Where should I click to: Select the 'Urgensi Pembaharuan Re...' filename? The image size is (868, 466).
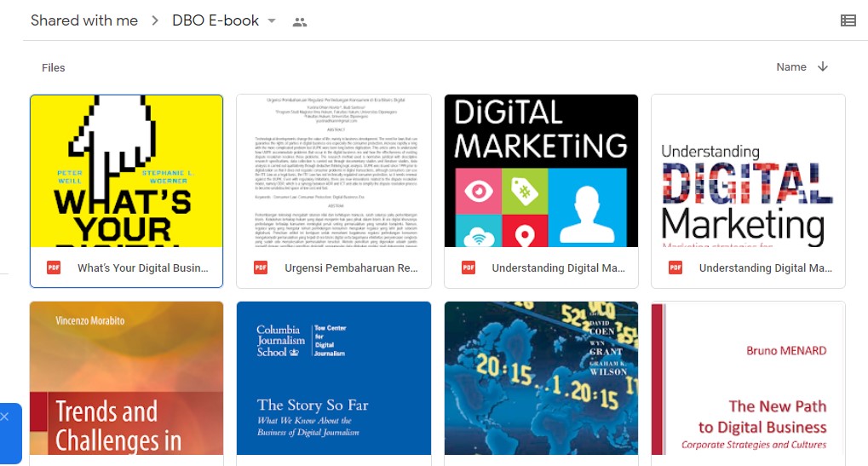click(351, 268)
